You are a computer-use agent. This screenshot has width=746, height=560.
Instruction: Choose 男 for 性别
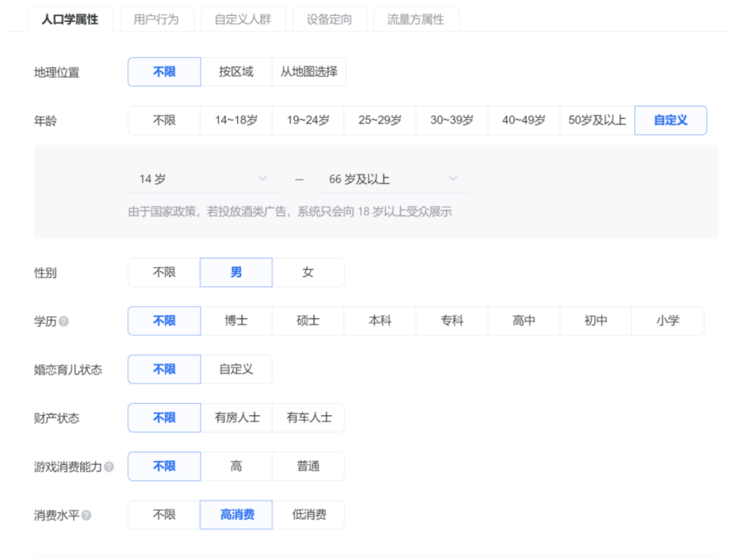point(236,273)
